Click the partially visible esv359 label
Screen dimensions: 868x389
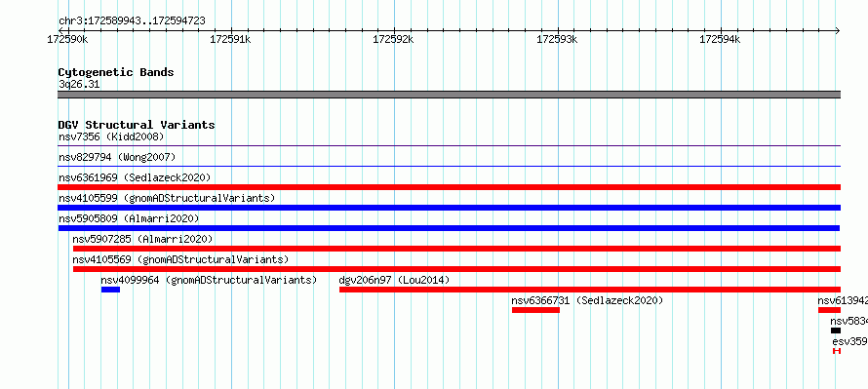click(849, 341)
